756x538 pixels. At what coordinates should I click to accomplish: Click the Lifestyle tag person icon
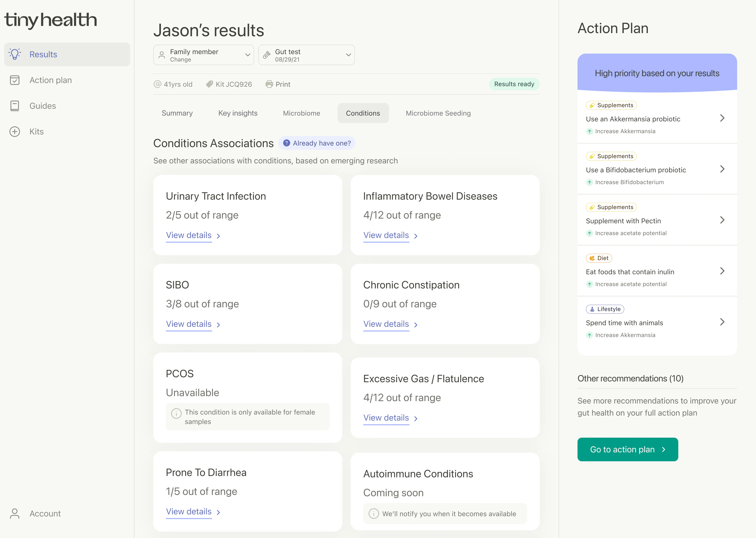click(592, 309)
